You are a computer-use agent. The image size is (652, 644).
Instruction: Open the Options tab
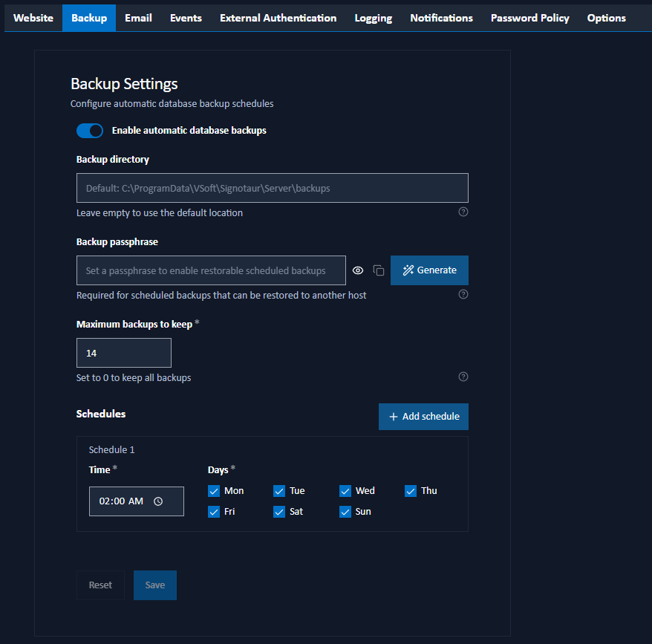(606, 19)
